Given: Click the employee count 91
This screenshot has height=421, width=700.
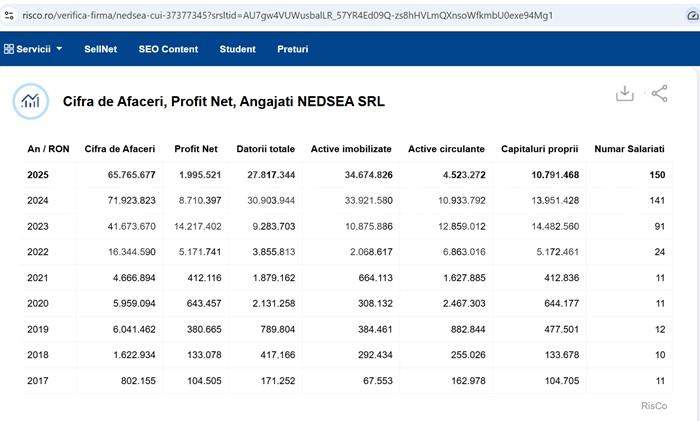Looking at the screenshot, I should tap(660, 226).
